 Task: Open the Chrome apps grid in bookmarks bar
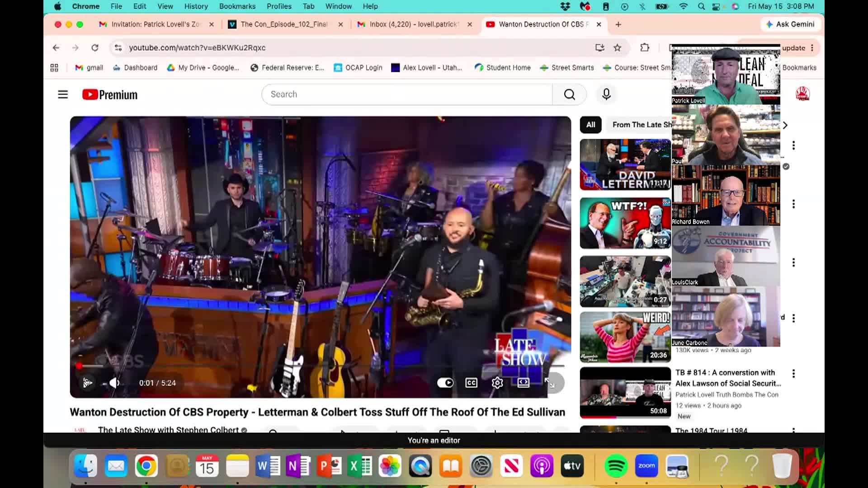(x=54, y=68)
